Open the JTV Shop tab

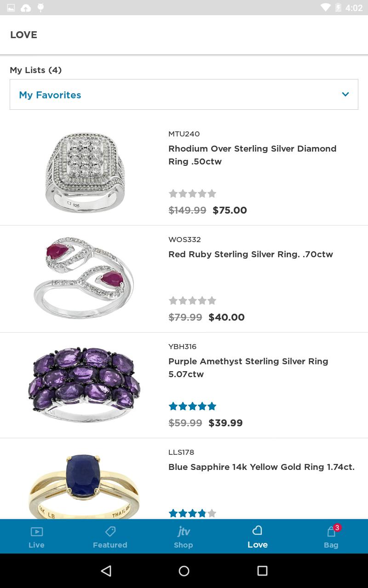point(184,537)
